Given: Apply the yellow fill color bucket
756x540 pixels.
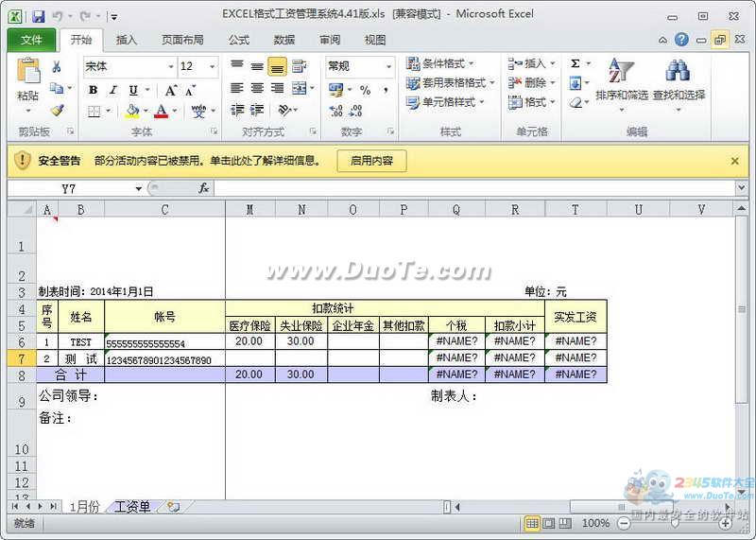Looking at the screenshot, I should tap(132, 111).
